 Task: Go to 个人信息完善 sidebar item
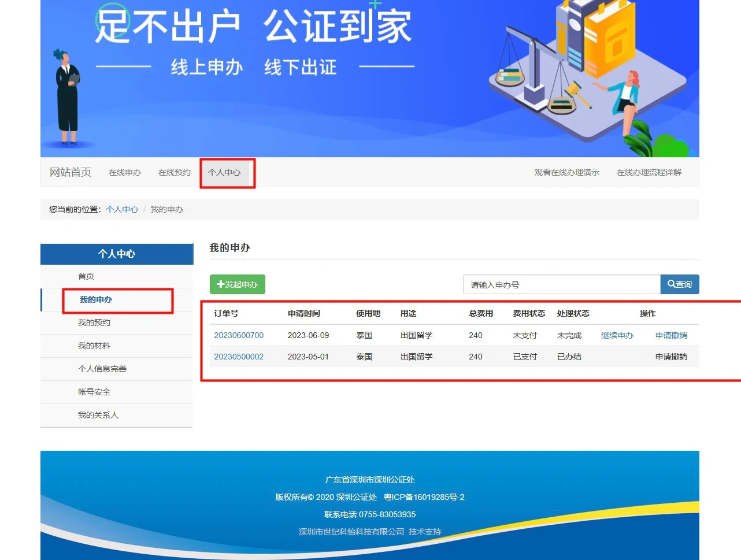coord(102,369)
